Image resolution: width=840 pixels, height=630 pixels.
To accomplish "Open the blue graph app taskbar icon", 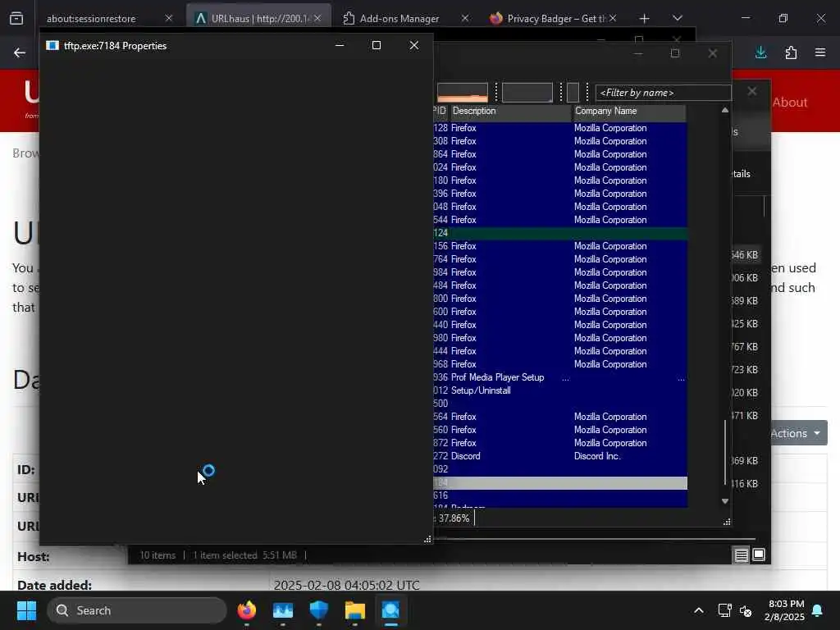I will [x=283, y=610].
